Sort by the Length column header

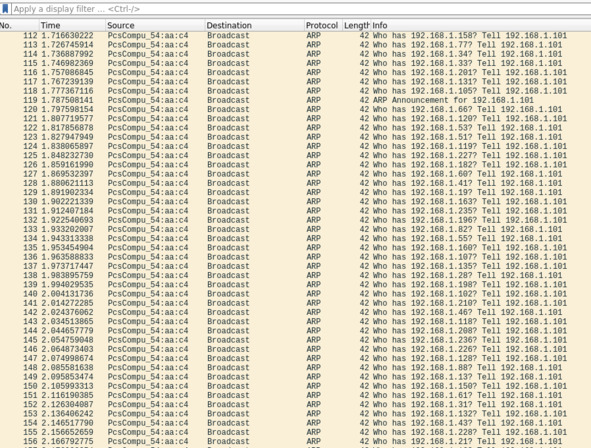pos(357,25)
